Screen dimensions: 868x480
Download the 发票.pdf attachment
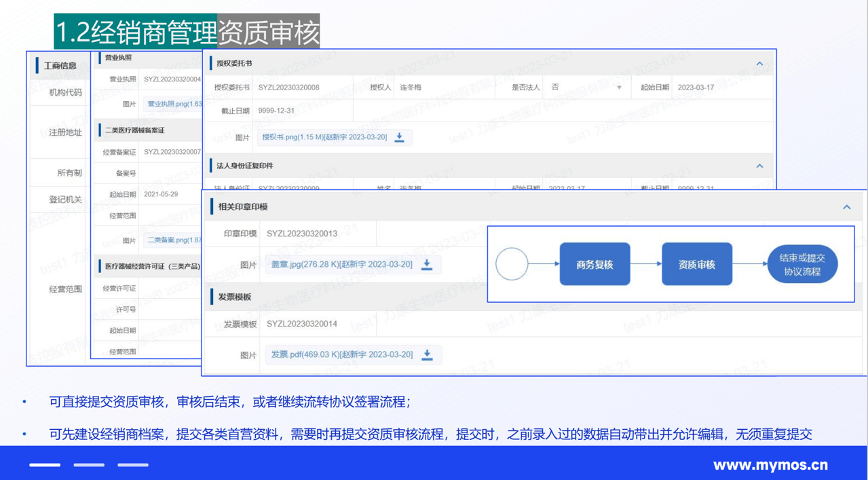427,354
